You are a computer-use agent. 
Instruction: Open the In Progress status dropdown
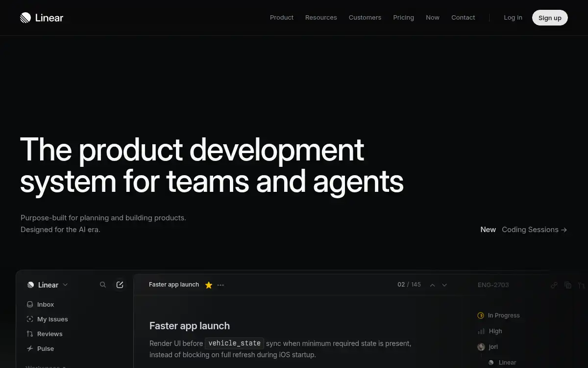click(x=498, y=315)
